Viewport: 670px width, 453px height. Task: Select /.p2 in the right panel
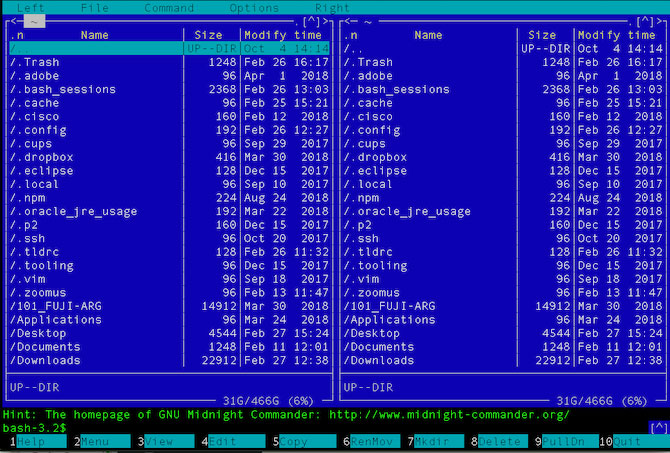click(503, 225)
